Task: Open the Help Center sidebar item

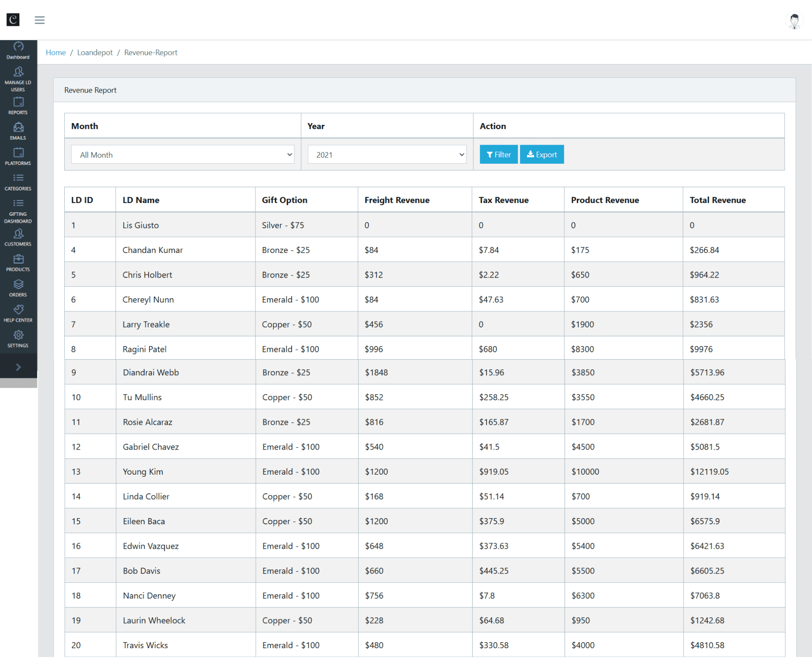Action: (x=18, y=313)
